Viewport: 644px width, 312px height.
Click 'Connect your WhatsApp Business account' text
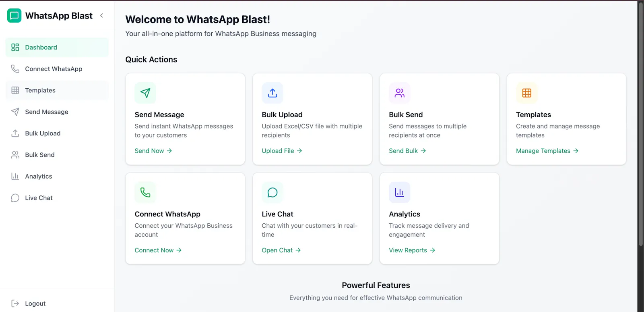(x=184, y=230)
